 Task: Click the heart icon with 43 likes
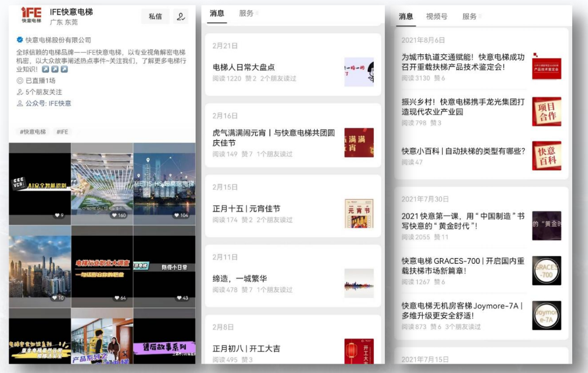pyautogui.click(x=179, y=298)
